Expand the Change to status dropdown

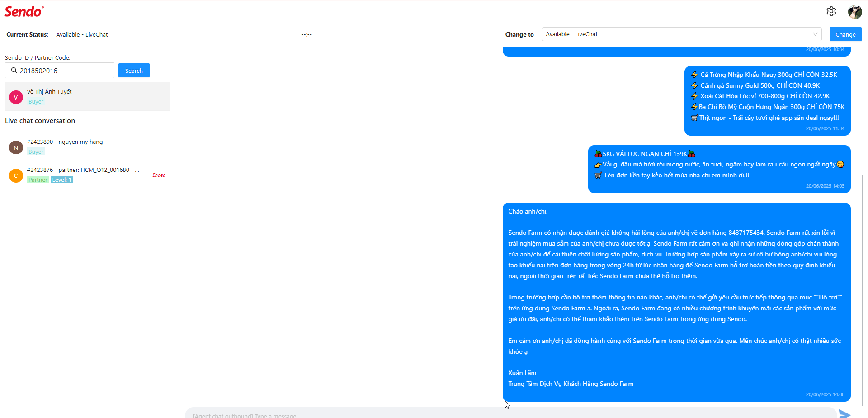click(682, 34)
